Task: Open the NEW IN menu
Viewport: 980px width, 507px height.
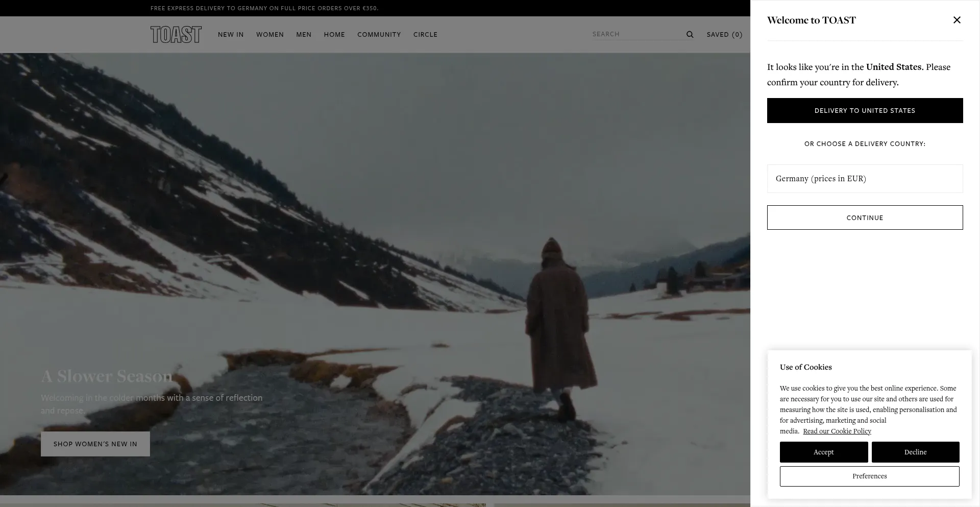Action: 231,35
